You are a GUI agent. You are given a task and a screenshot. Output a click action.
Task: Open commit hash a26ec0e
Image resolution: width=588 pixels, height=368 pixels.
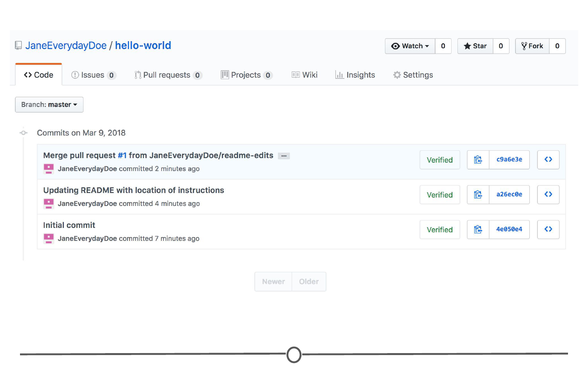click(x=509, y=195)
